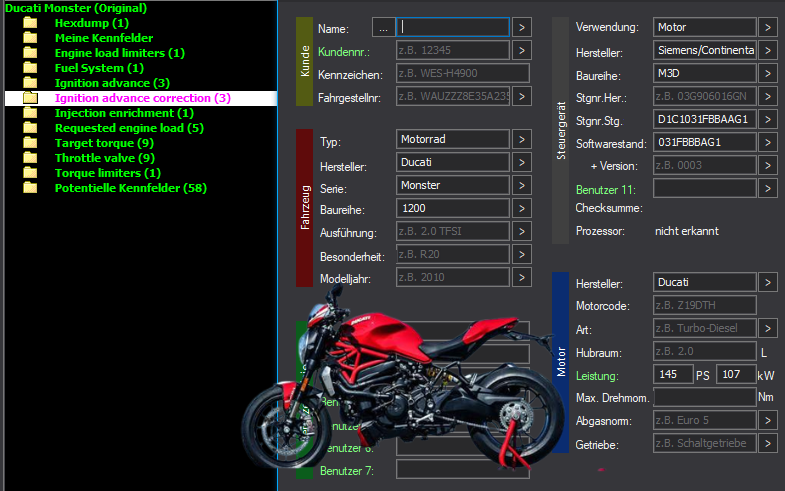Viewport: 785px width, 491px height.
Task: Open arrow beside Ausführung field
Action: tap(522, 231)
